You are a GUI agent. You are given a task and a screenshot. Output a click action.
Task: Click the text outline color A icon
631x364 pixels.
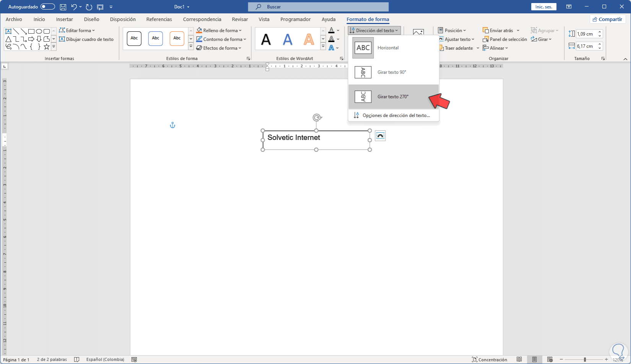pos(332,39)
